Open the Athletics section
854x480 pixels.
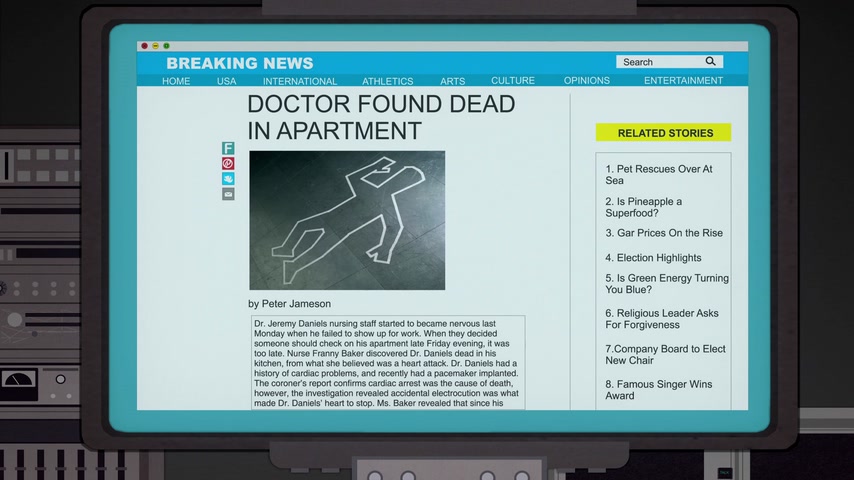388,81
